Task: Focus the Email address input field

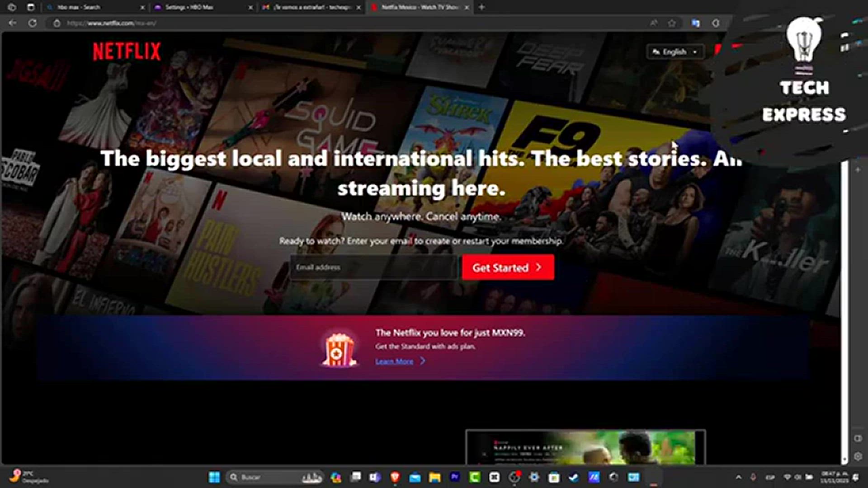Action: (x=374, y=267)
